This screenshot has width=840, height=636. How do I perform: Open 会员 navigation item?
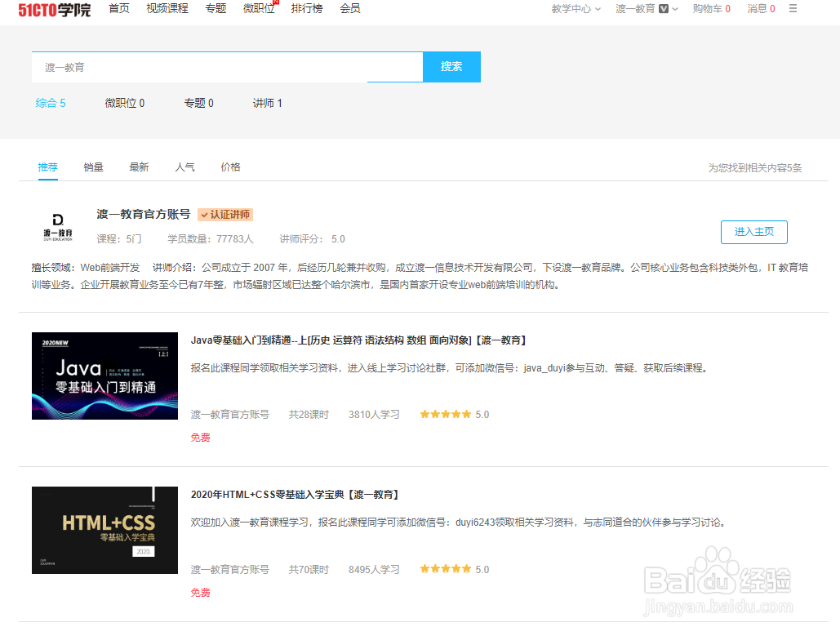[350, 9]
